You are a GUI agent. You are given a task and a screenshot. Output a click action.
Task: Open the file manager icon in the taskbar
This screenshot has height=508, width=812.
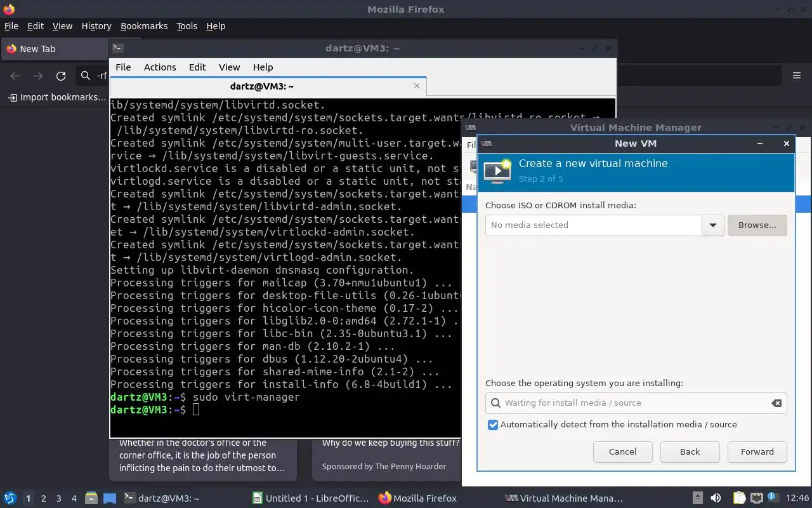point(91,498)
